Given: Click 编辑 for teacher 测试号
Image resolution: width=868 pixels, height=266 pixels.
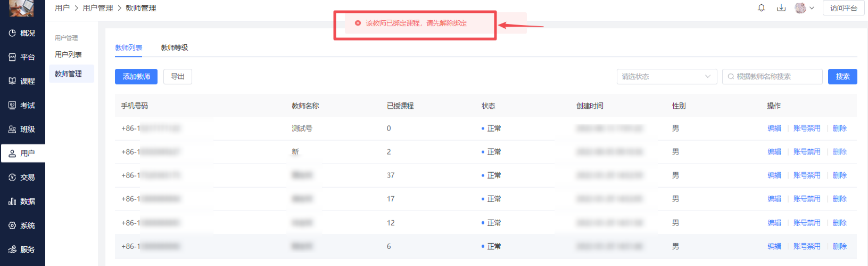Looking at the screenshot, I should point(774,128).
